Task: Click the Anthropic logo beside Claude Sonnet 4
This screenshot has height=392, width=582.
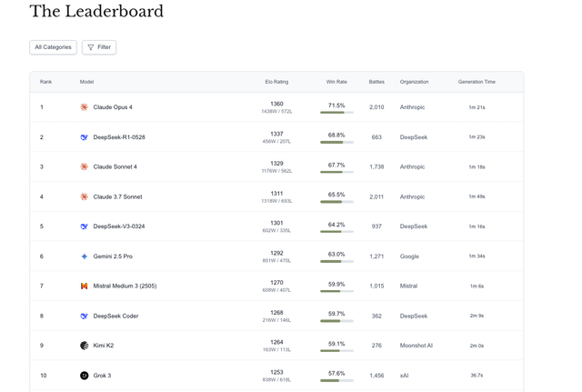Action: point(85,166)
